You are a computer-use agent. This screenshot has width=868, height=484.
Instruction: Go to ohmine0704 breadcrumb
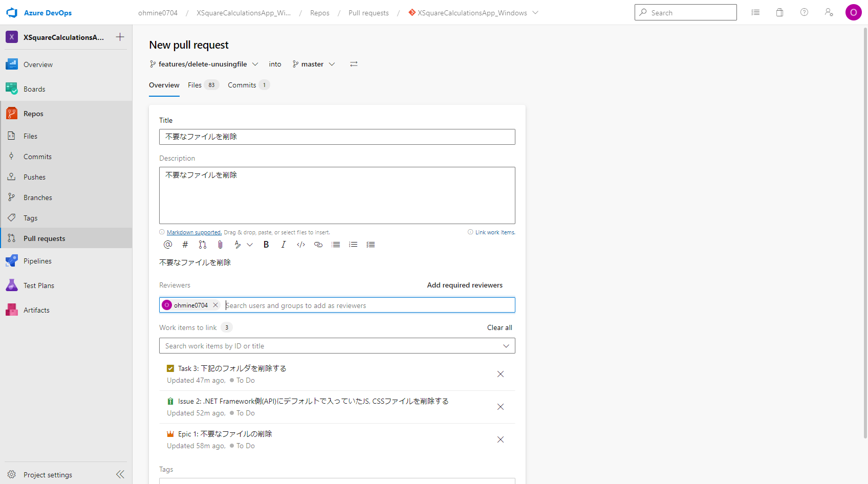[158, 13]
